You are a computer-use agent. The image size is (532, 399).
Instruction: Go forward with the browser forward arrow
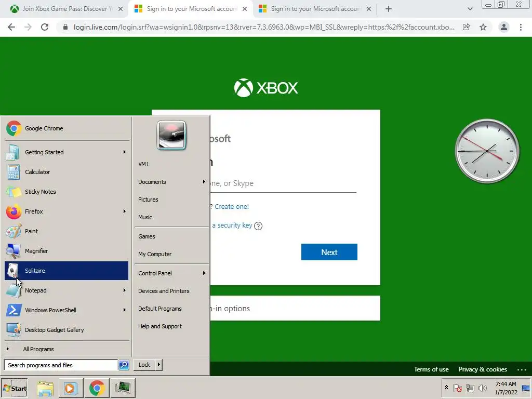(28, 27)
